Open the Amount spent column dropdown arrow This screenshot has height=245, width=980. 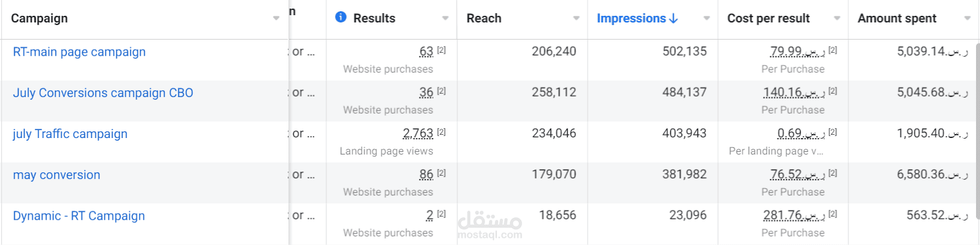pyautogui.click(x=968, y=18)
